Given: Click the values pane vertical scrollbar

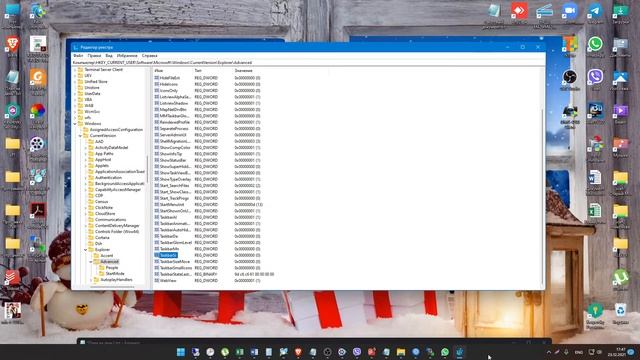Looking at the screenshot, I should (542, 196).
